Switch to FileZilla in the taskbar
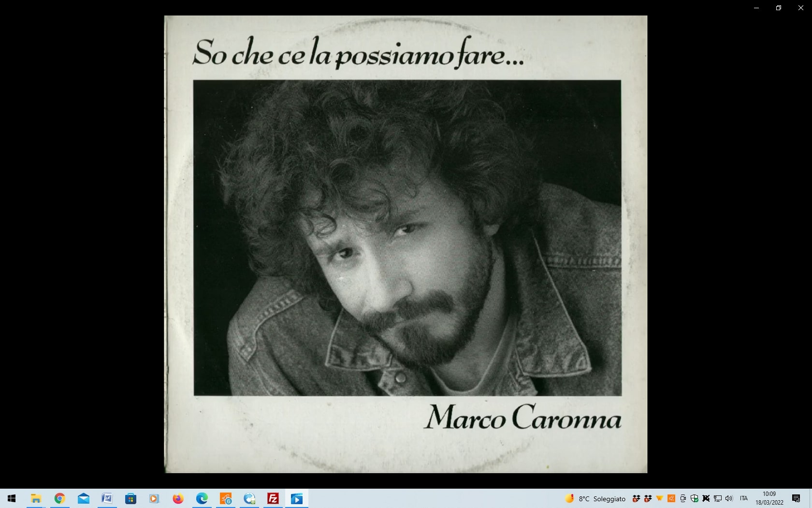 (x=273, y=498)
